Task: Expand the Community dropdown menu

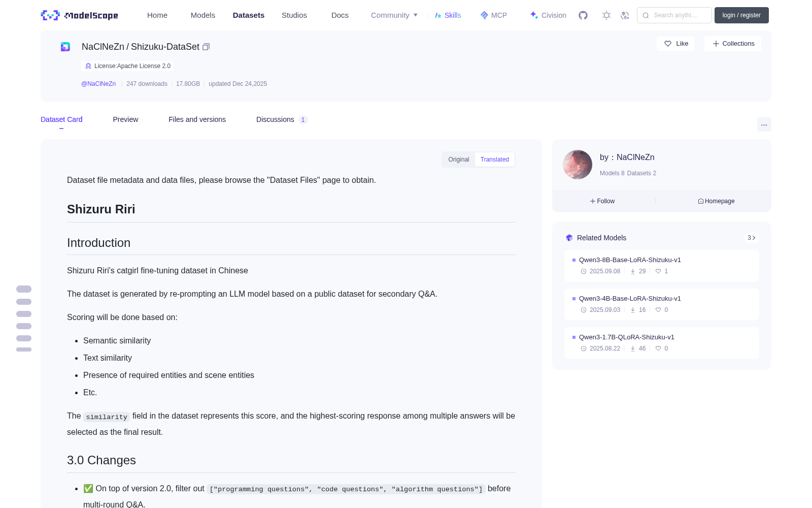Action: coord(394,15)
